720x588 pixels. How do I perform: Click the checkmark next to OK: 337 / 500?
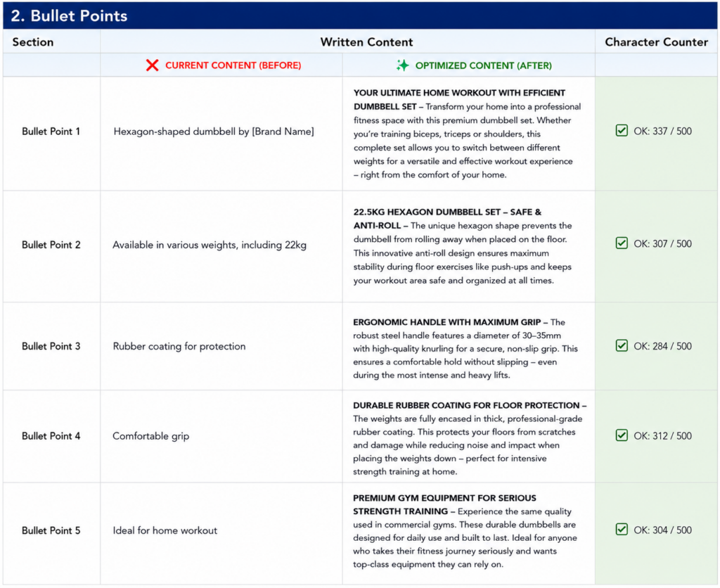622,130
